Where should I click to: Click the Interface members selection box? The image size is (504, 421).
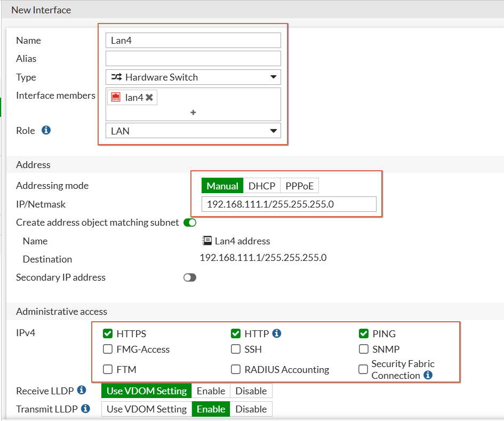(x=193, y=104)
